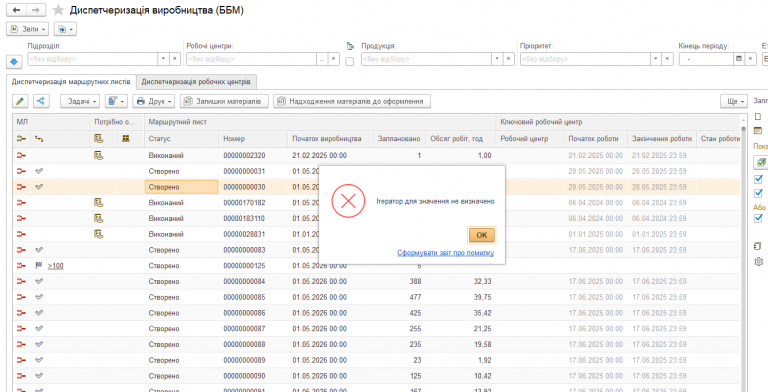Click the Залишки матеріалів button
Image resolution: width=768 pixels, height=392 pixels.
point(224,101)
